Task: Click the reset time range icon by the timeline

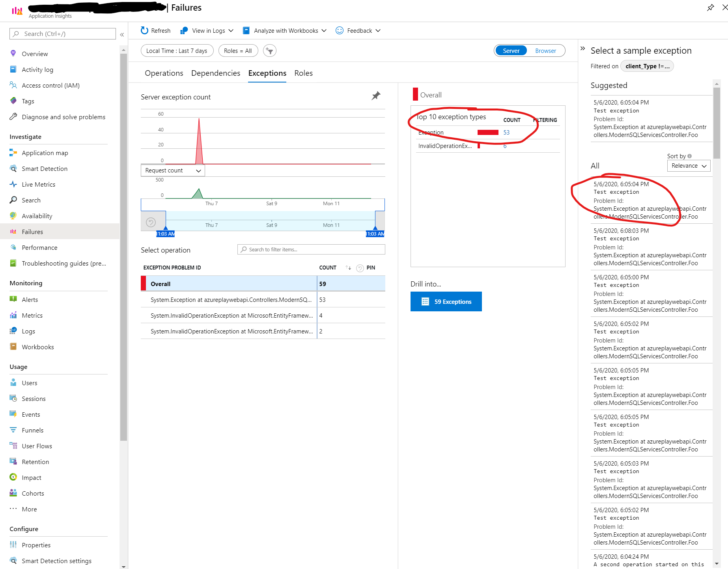Action: click(x=151, y=222)
